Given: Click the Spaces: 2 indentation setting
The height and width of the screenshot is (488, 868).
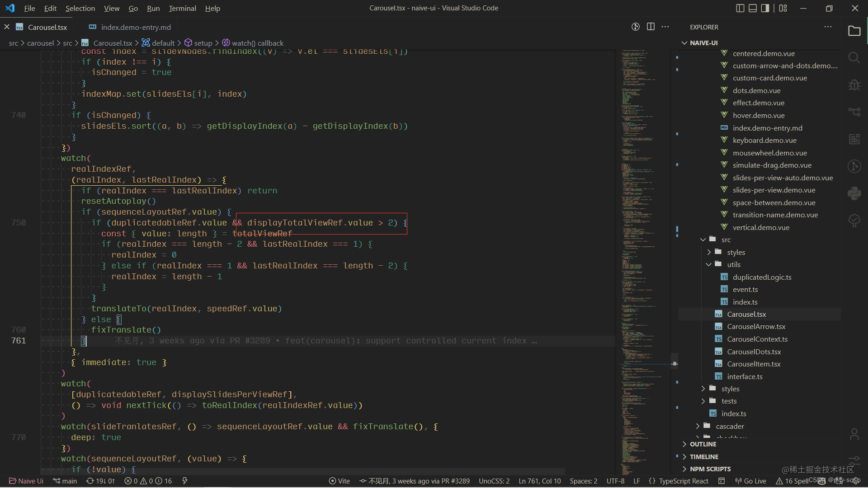Looking at the screenshot, I should coord(583,481).
